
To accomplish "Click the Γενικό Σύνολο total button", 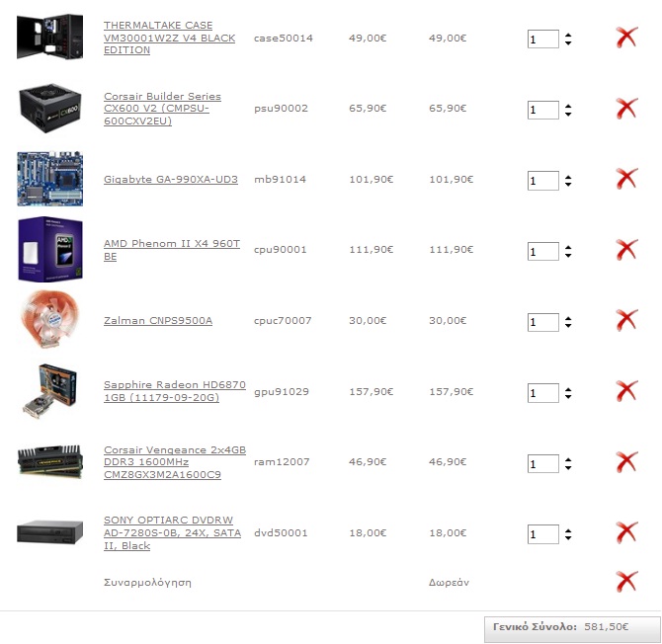I will pos(572,629).
